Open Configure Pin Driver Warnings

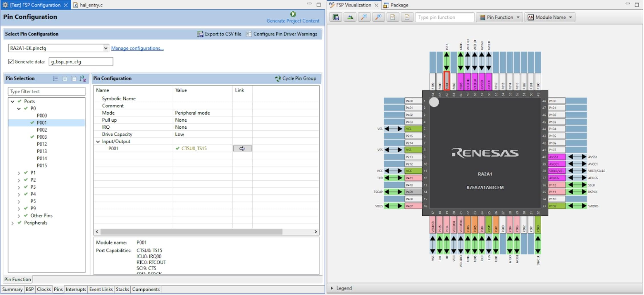tap(282, 34)
